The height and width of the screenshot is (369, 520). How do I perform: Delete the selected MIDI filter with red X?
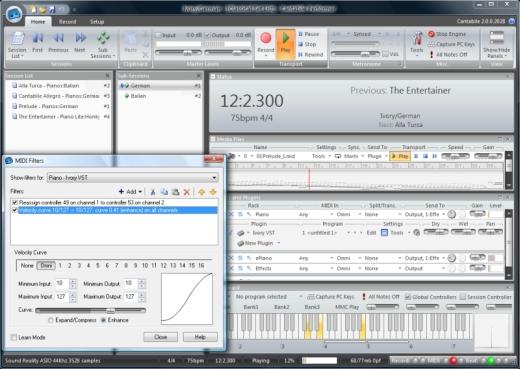pyautogui.click(x=187, y=192)
